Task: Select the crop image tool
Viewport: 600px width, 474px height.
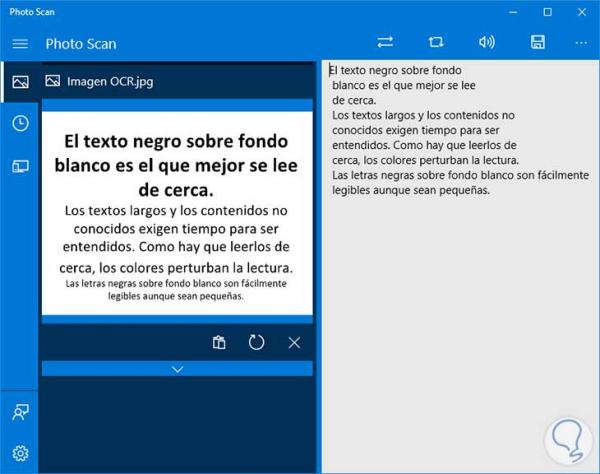Action: pos(435,42)
